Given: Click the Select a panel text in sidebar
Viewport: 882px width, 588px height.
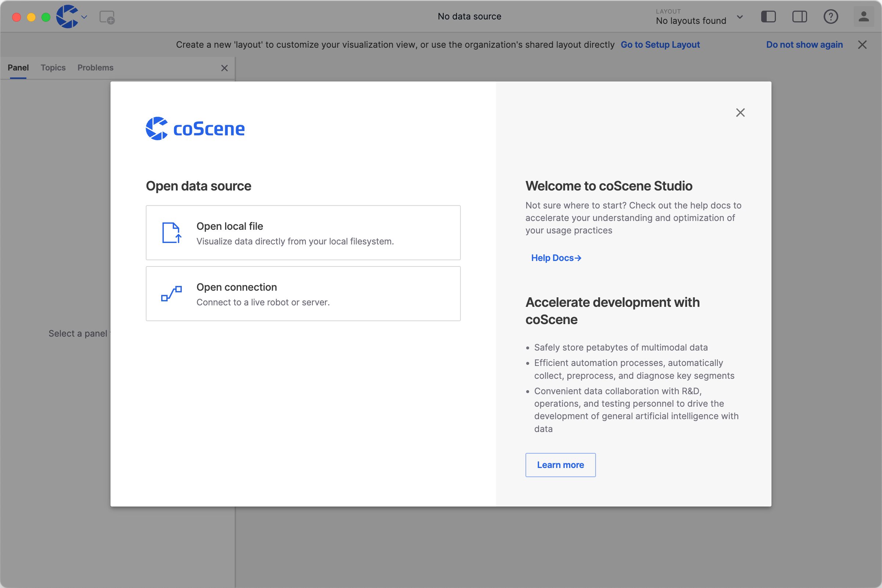Looking at the screenshot, I should (x=79, y=333).
